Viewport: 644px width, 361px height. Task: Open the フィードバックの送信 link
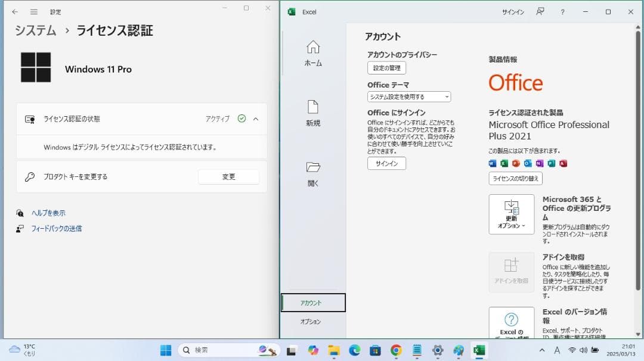coord(56,229)
